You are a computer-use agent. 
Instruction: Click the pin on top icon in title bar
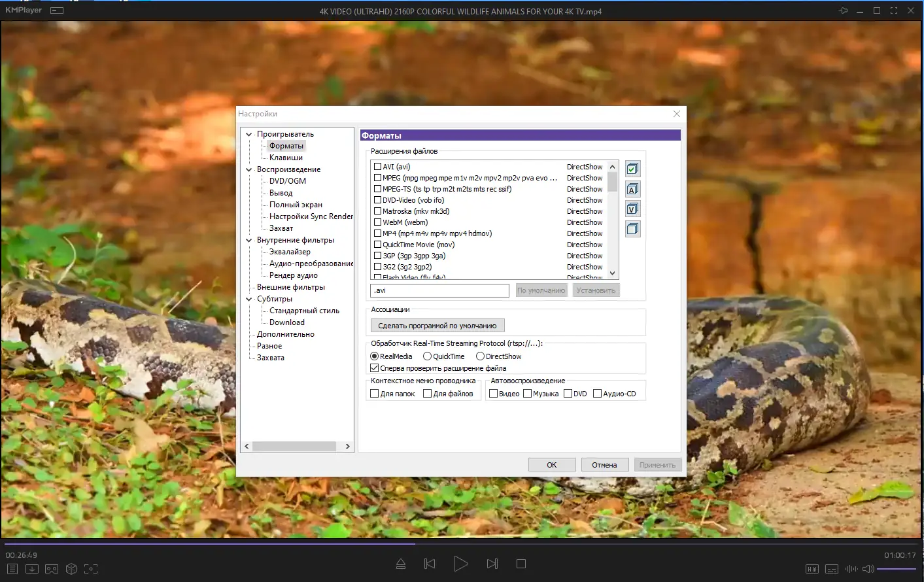843,10
